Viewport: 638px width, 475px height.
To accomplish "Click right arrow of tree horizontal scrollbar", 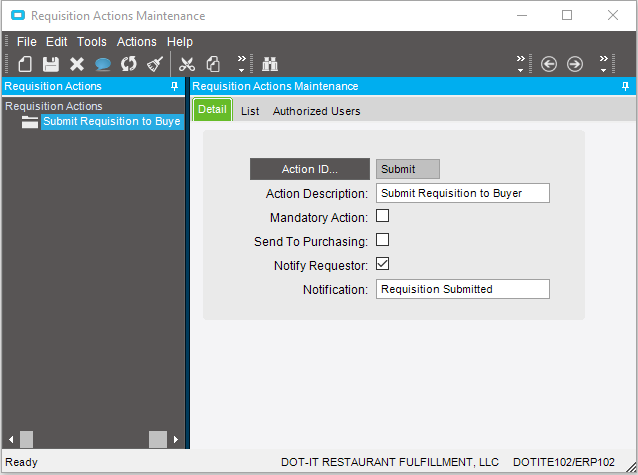I will 176,440.
